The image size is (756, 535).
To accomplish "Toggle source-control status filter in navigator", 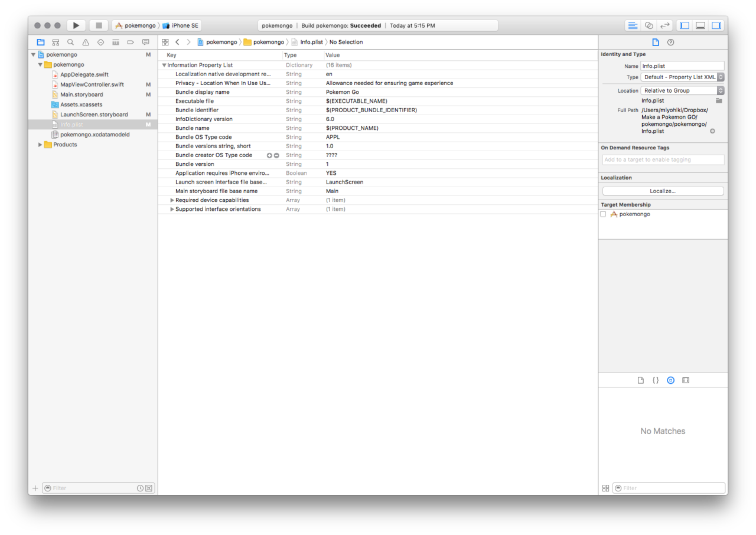I will click(149, 488).
